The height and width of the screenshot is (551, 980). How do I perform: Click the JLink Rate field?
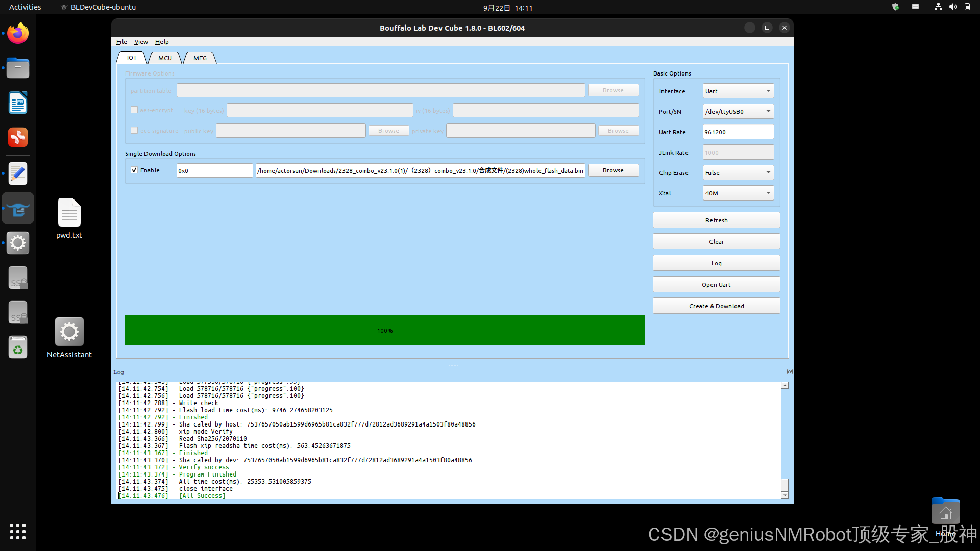(x=738, y=153)
